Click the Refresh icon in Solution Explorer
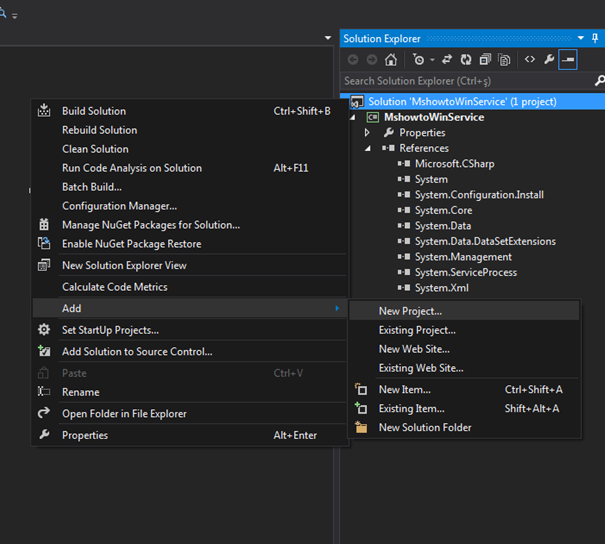 466,59
